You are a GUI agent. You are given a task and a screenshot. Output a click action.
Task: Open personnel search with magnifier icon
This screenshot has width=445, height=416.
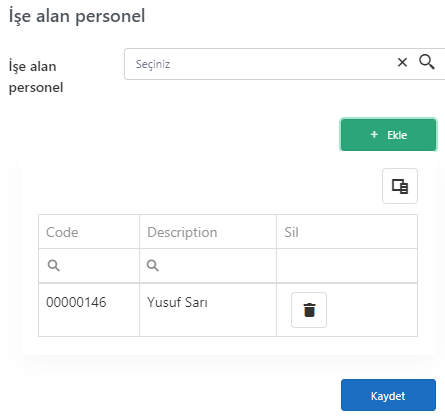click(427, 62)
